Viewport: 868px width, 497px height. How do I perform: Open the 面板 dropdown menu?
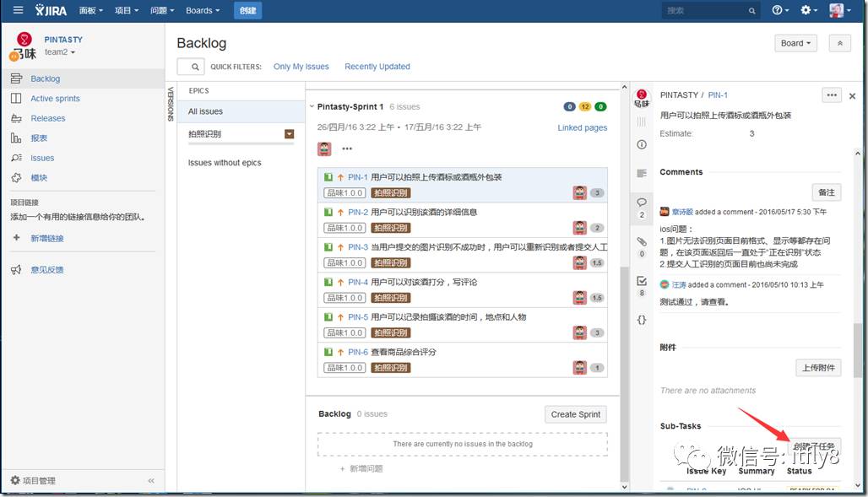(x=91, y=10)
